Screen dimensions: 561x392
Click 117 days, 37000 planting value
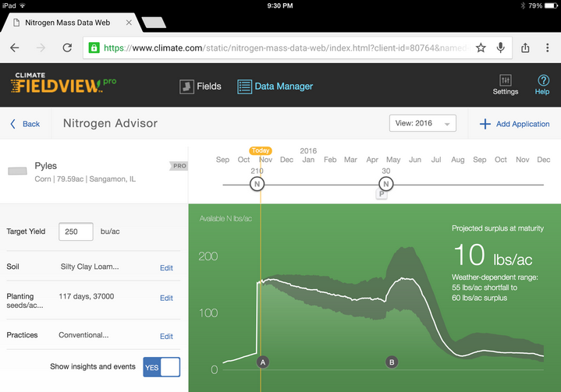tap(87, 296)
